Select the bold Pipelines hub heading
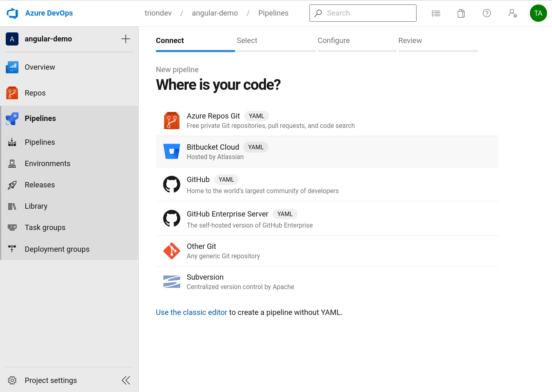Image resolution: width=552 pixels, height=392 pixels. (40, 119)
